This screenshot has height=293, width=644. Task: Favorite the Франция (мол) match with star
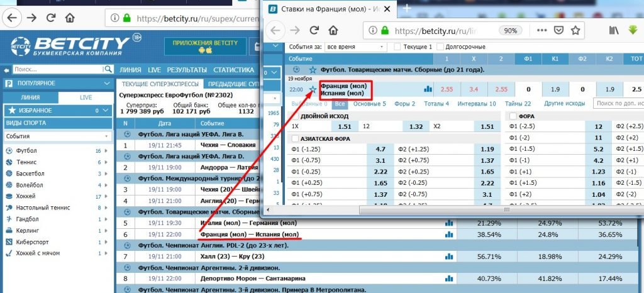pos(313,89)
